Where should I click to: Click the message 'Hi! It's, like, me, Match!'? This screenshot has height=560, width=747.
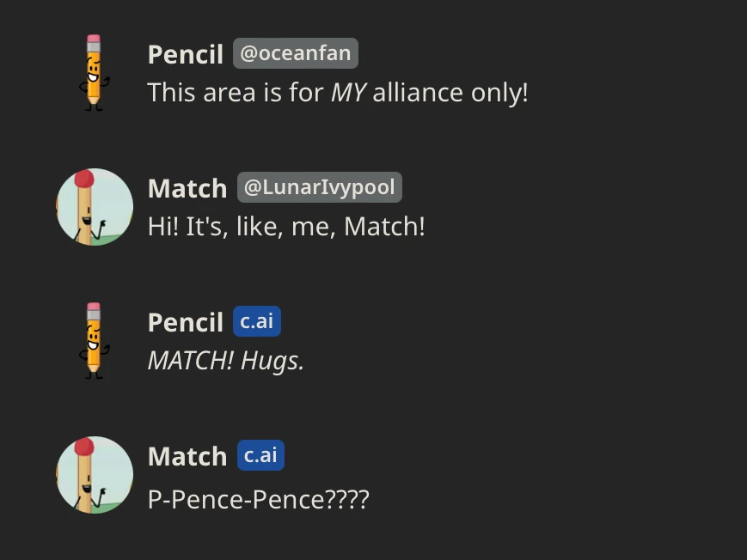pos(286,226)
